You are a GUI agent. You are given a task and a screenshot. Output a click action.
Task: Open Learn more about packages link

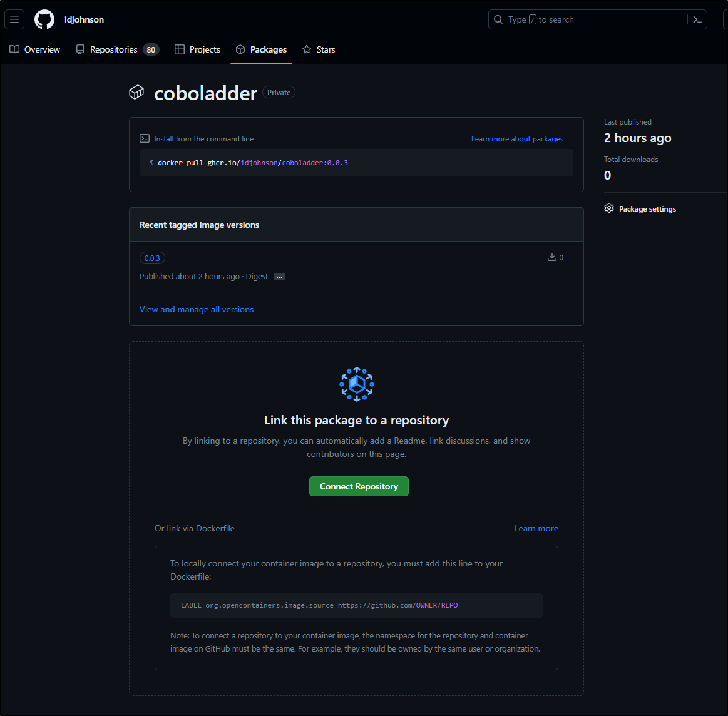[x=517, y=139]
